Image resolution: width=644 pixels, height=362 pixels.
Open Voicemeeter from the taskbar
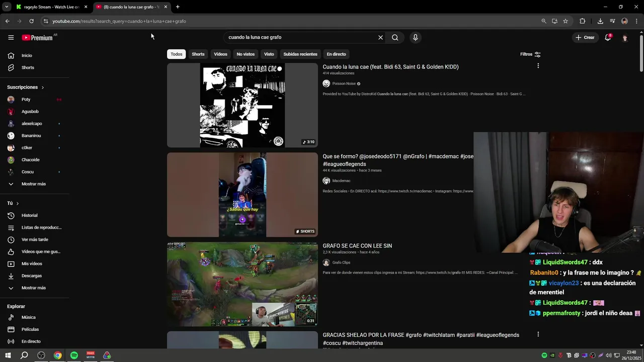pyautogui.click(x=91, y=355)
